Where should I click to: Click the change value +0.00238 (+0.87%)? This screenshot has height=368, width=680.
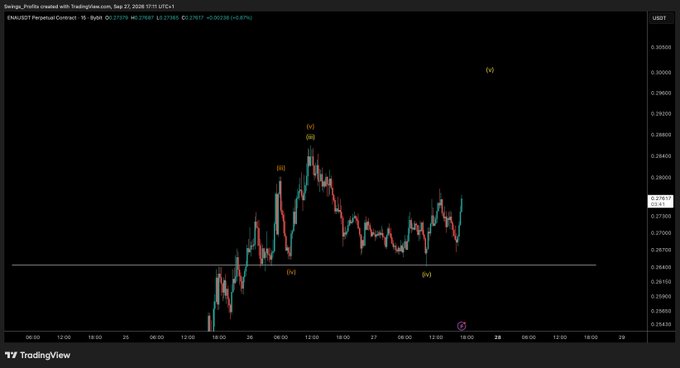229,18
